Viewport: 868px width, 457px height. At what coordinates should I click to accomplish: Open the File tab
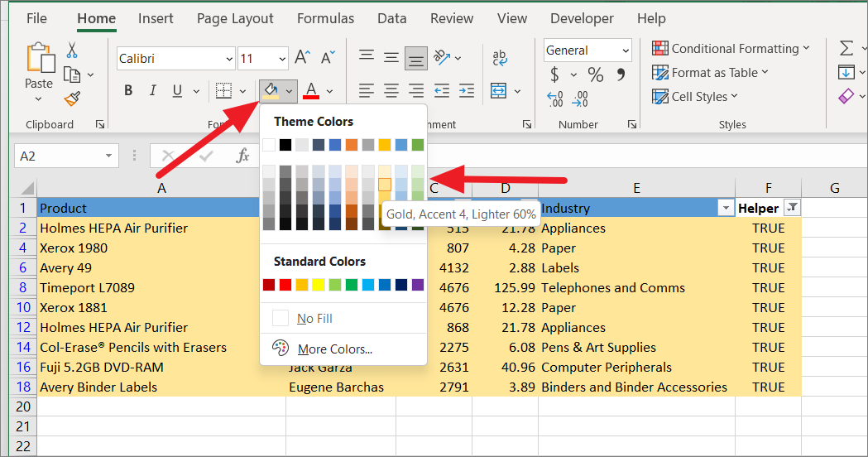point(36,18)
